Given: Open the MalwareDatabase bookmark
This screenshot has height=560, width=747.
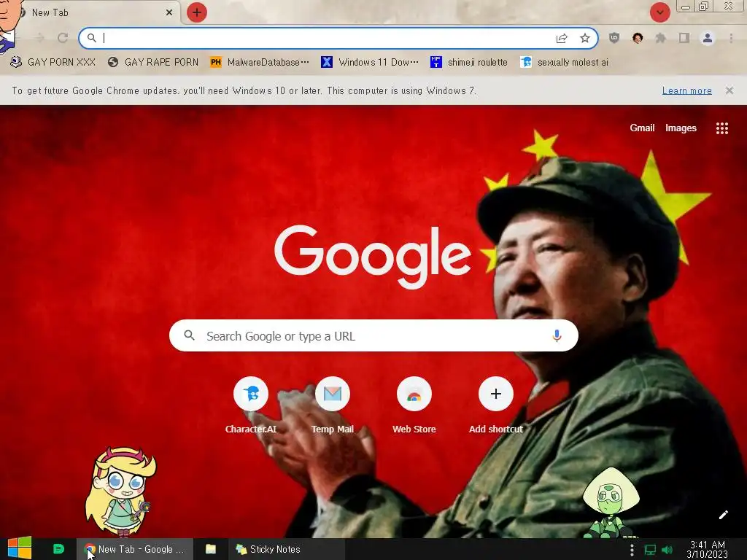Looking at the screenshot, I should pyautogui.click(x=260, y=63).
